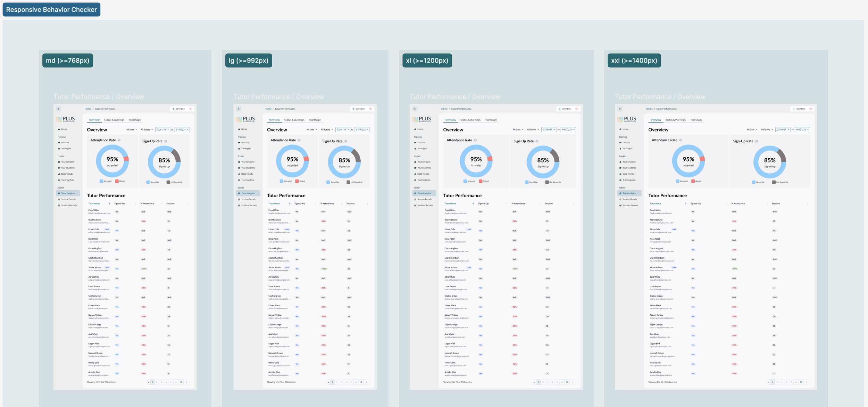Click Sign-Up Rate help icon in xxl frame

757,141
